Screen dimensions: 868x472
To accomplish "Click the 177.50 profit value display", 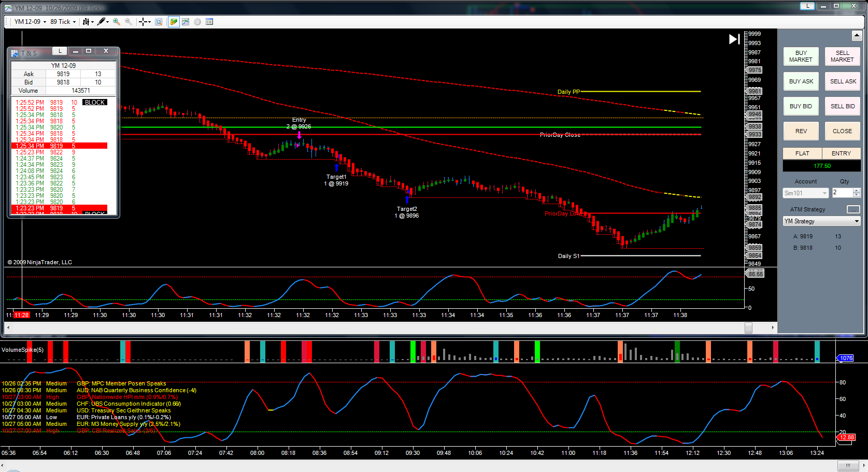I will 822,166.
